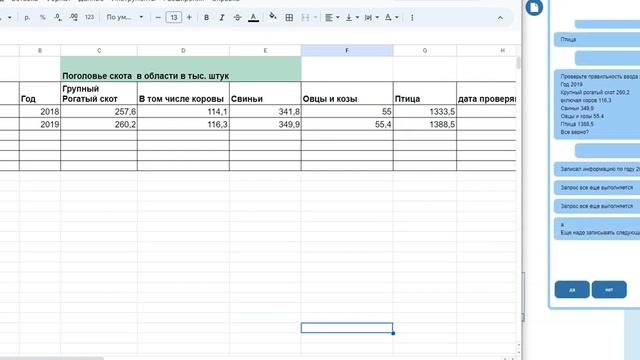Image resolution: width=640 pixels, height=360 pixels.
Task: Collapse the toolbar with the chevron
Action: point(500,18)
